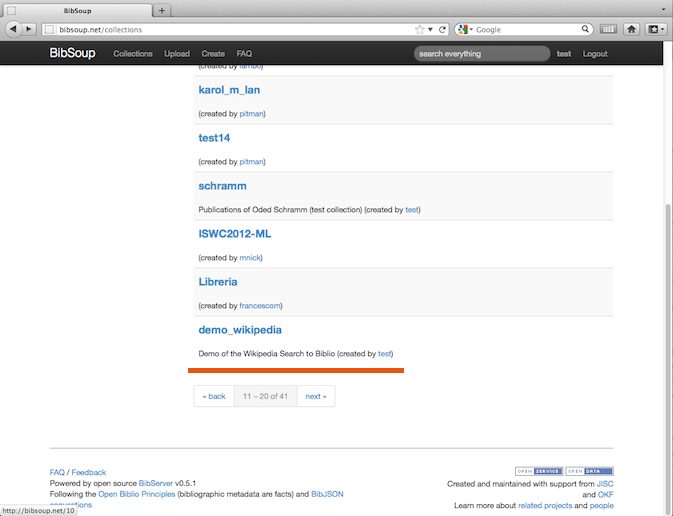Open the ISWC2012-ML collection
Screen dimensions: 673x516
click(x=235, y=234)
